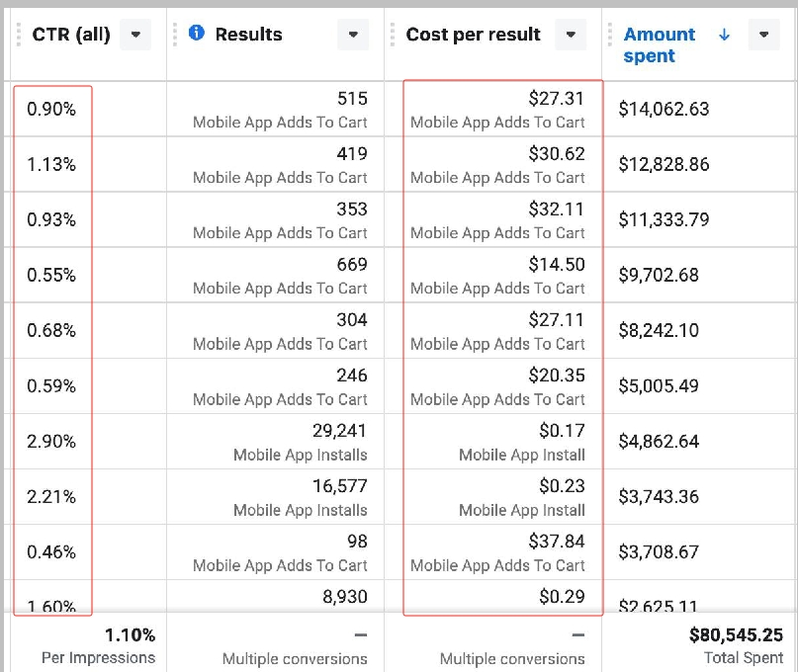Screen dimensions: 798x672
Task: Click the Cost per result header
Action: (473, 35)
